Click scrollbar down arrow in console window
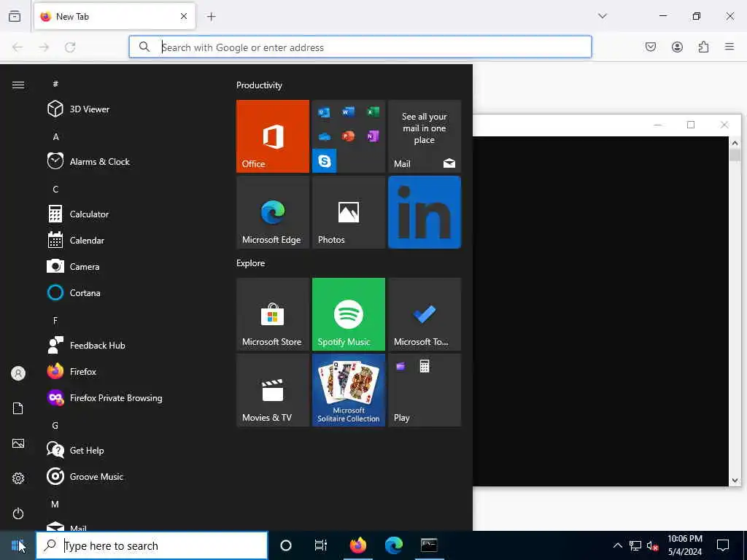Screen dimensions: 747x560 735,481
